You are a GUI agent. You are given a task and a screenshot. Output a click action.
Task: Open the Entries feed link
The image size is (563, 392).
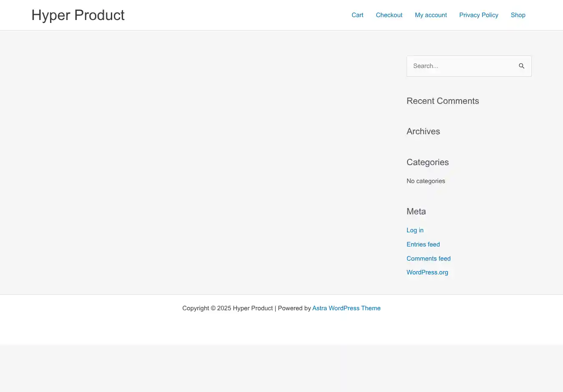pos(423,244)
